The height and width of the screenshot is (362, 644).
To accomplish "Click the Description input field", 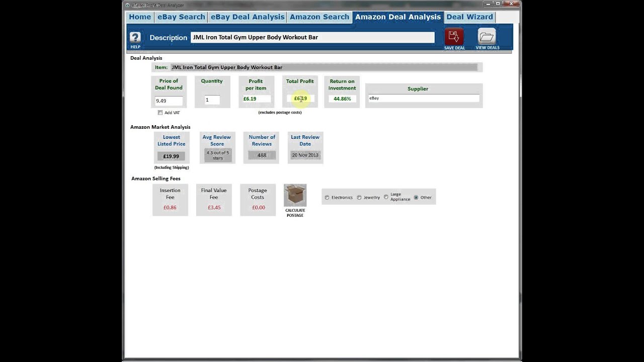I will (312, 37).
